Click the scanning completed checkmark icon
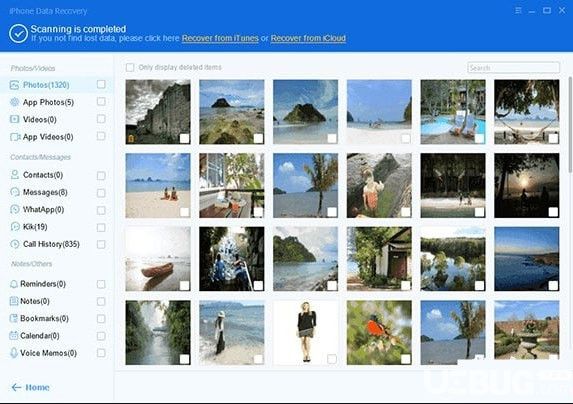This screenshot has height=404, width=573. tap(18, 34)
